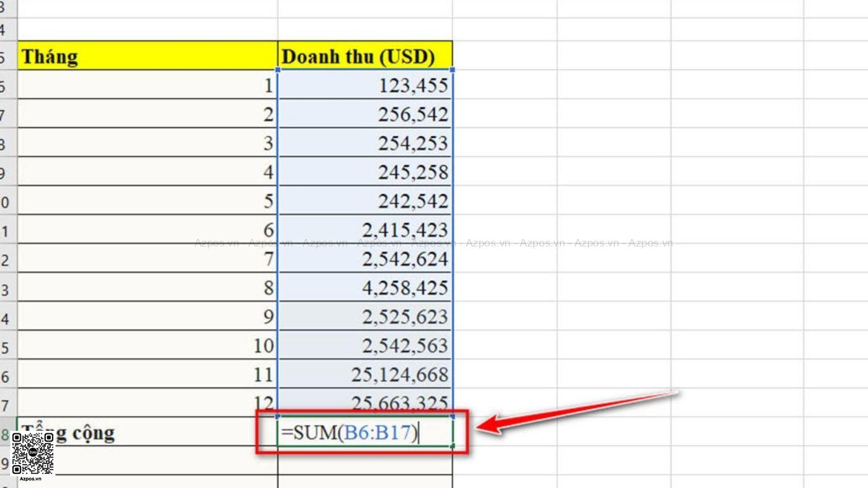Click the cell containing 2,525,623
The height and width of the screenshot is (488, 868).
tap(365, 316)
